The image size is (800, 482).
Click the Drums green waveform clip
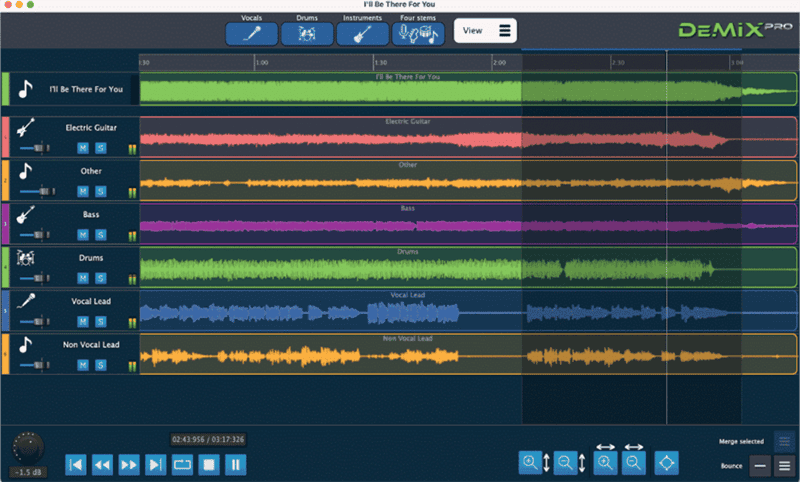pyautogui.click(x=468, y=267)
